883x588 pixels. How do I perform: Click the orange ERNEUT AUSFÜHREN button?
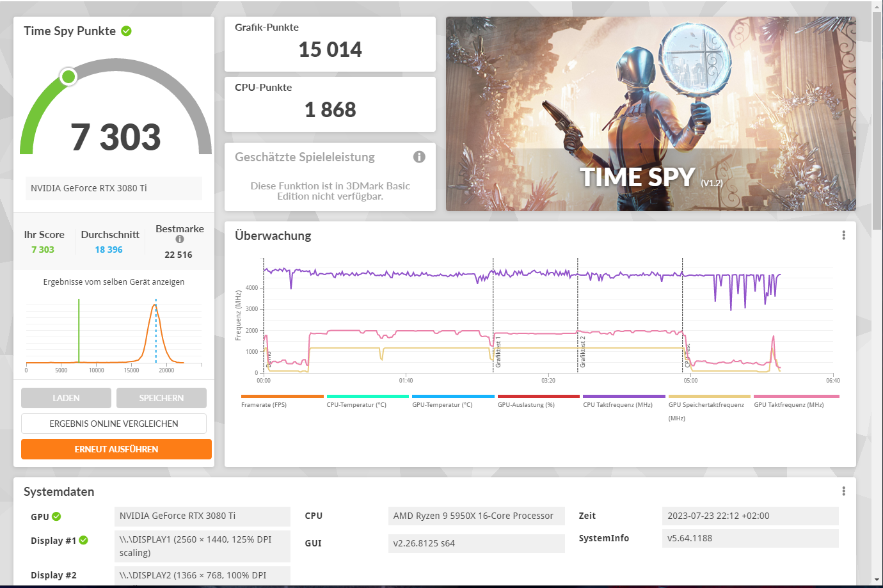coord(116,449)
